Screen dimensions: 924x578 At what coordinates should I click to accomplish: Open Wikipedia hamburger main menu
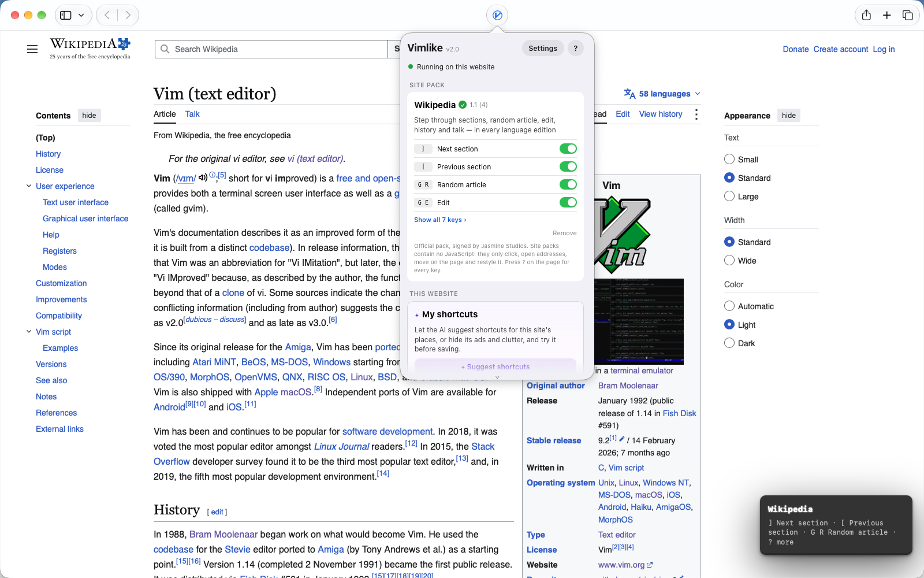(32, 49)
